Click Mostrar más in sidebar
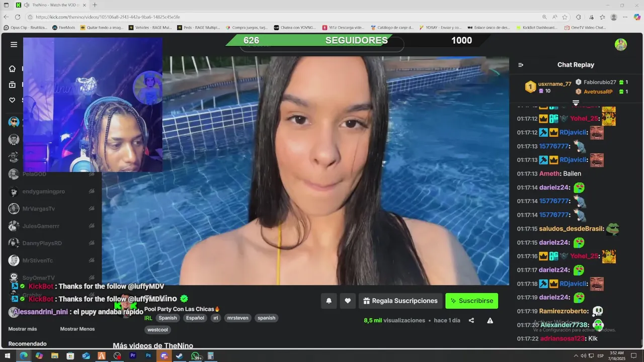 23,329
